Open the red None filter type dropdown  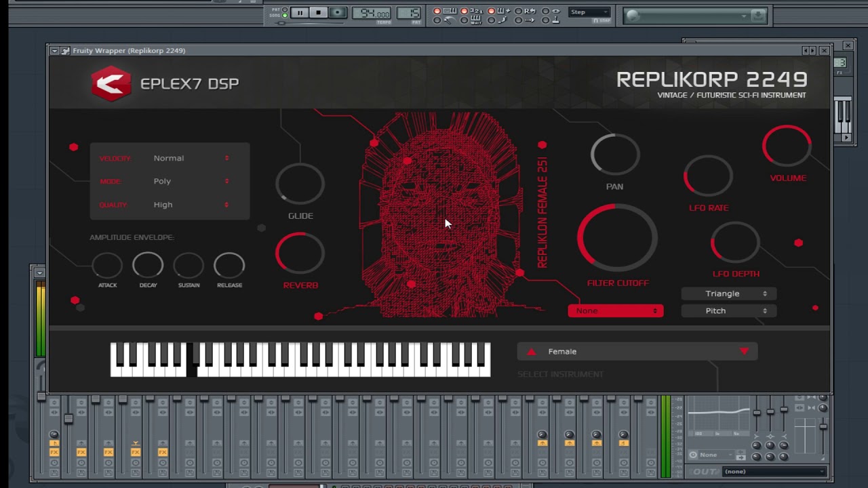[x=616, y=310]
